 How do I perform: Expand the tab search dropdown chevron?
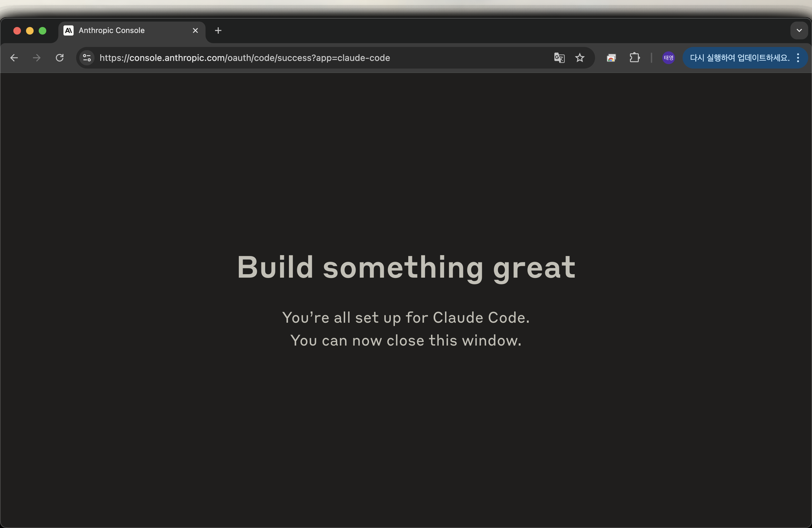click(x=799, y=30)
